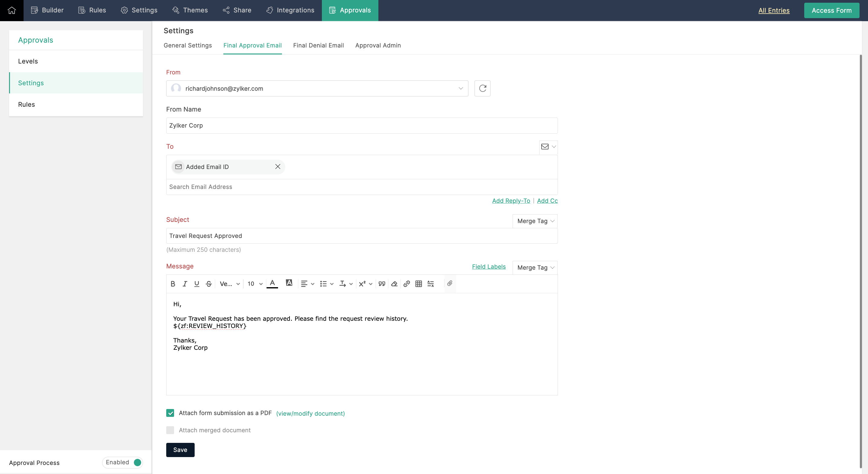Expand the Merge Tag dropdown in Subject
This screenshot has height=474, width=868.
[534, 221]
